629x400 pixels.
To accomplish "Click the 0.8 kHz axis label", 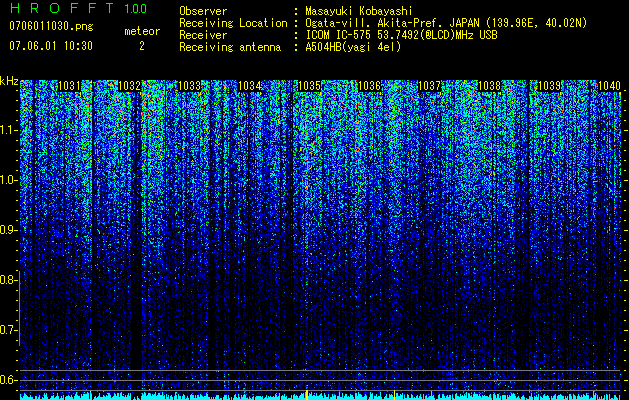I will tap(7, 280).
